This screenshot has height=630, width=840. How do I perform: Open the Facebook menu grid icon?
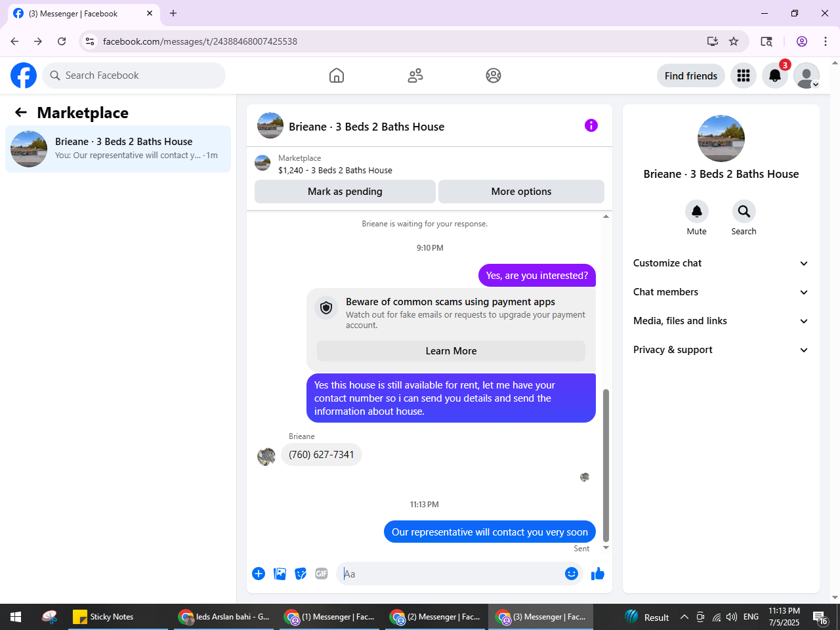pyautogui.click(x=744, y=75)
